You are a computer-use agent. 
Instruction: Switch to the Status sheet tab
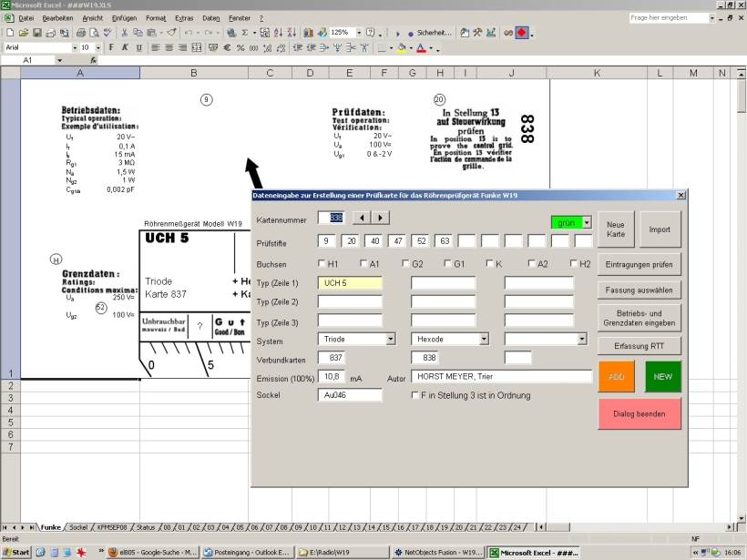point(146,527)
